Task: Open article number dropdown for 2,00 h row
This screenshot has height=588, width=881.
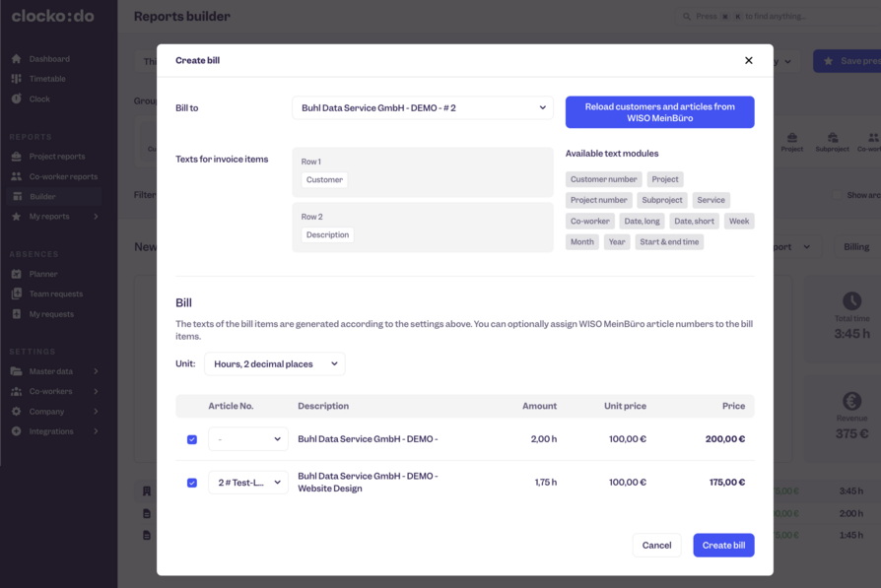Action: click(248, 439)
